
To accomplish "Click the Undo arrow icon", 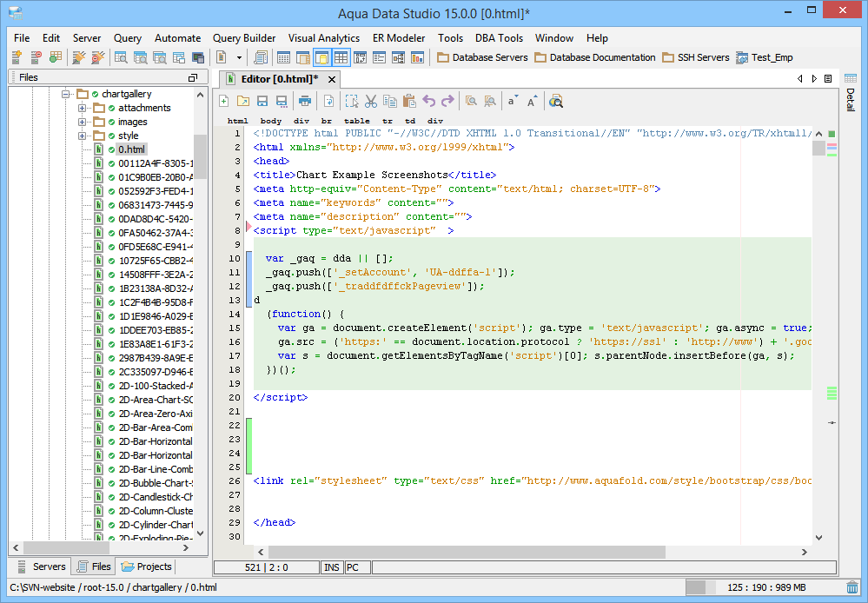I will tap(429, 101).
